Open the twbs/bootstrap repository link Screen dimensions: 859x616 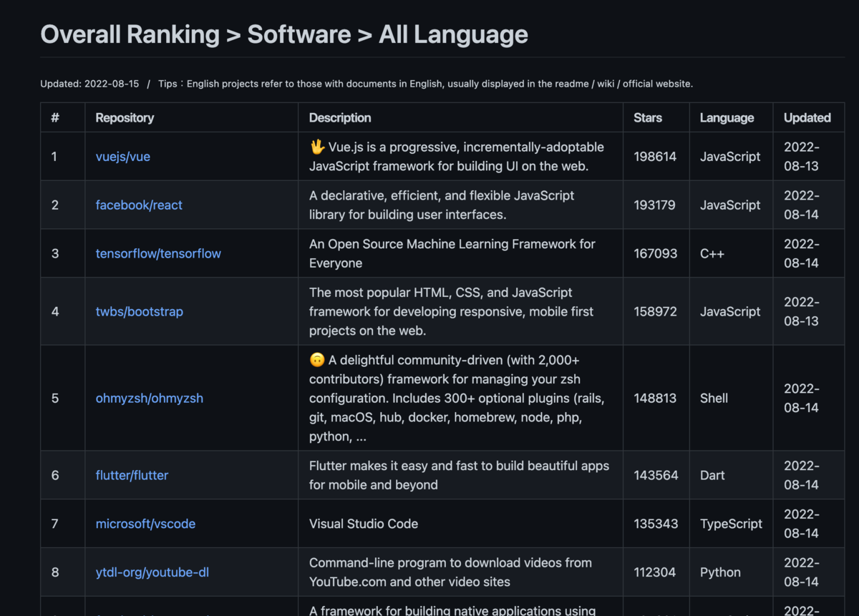140,311
